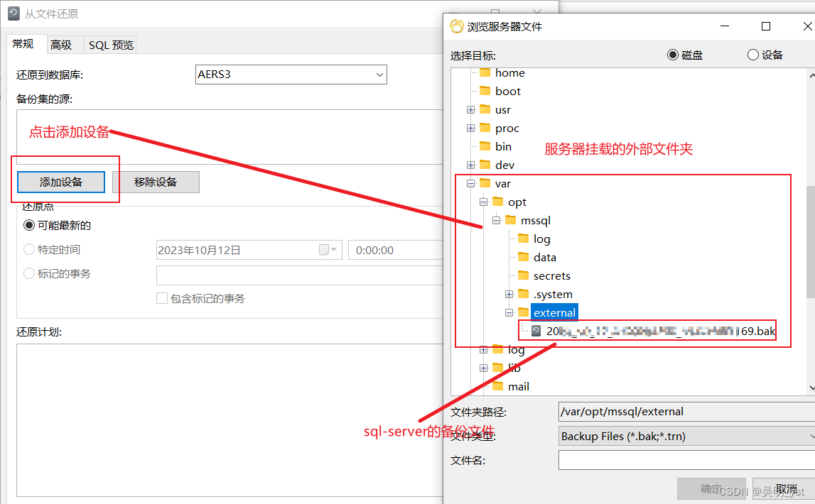Click the data folder icon

[524, 257]
